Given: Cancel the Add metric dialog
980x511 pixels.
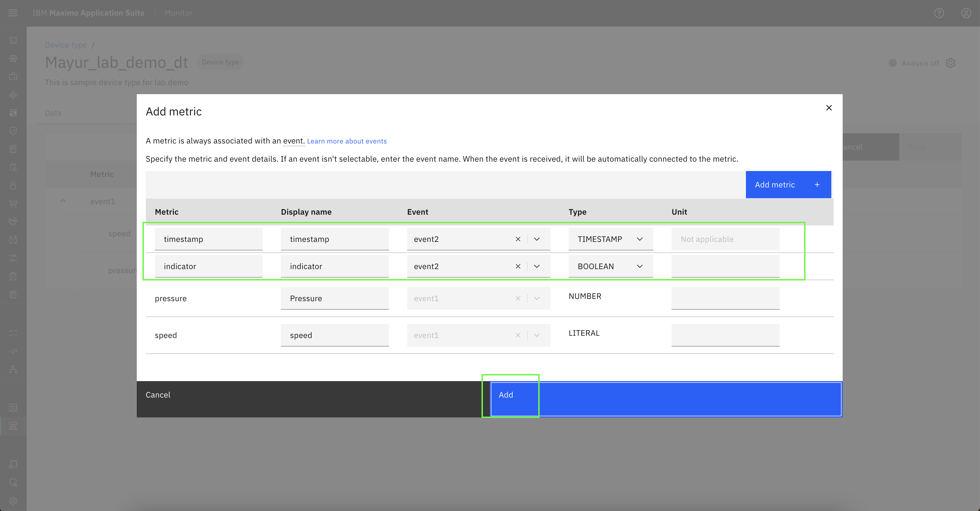Looking at the screenshot, I should (313, 399).
